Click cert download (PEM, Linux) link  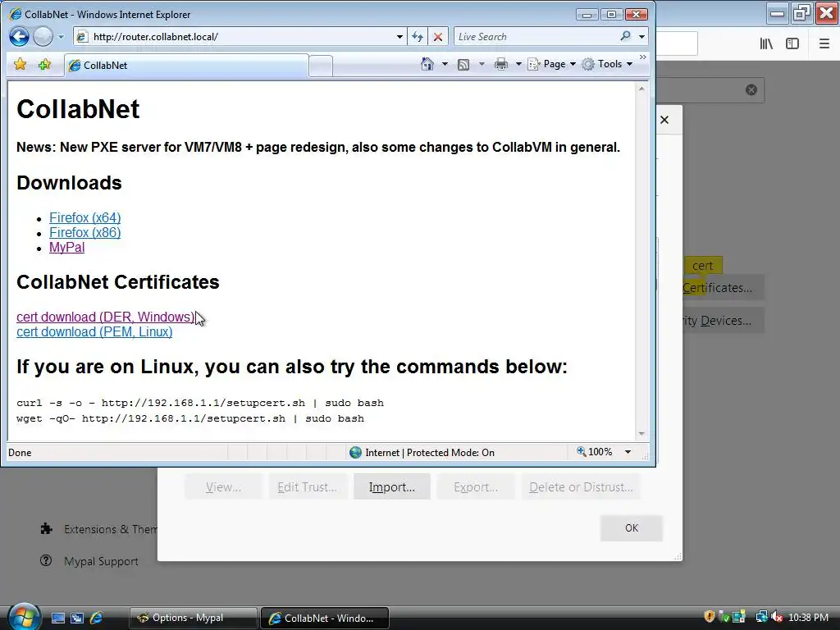point(94,332)
